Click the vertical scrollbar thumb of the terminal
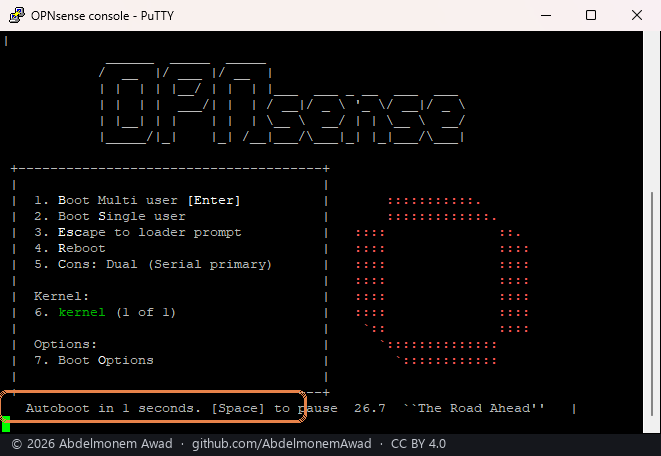 coord(652,303)
